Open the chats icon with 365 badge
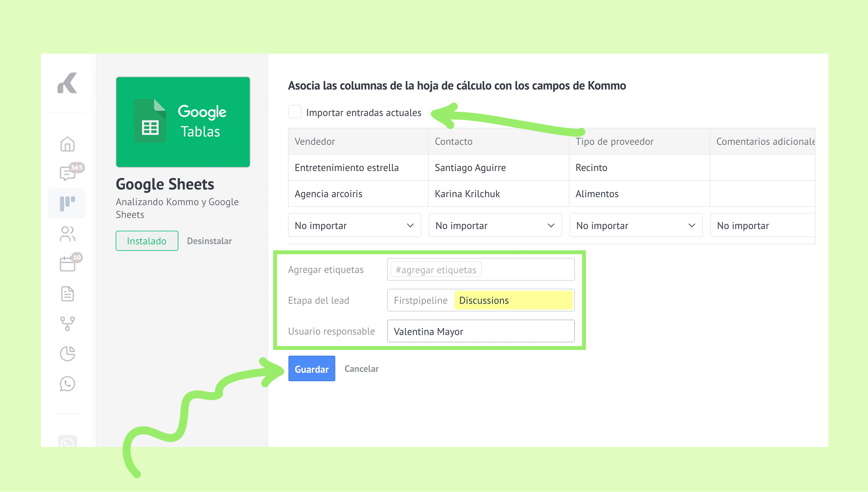The width and height of the screenshot is (868, 492). pos(68,173)
